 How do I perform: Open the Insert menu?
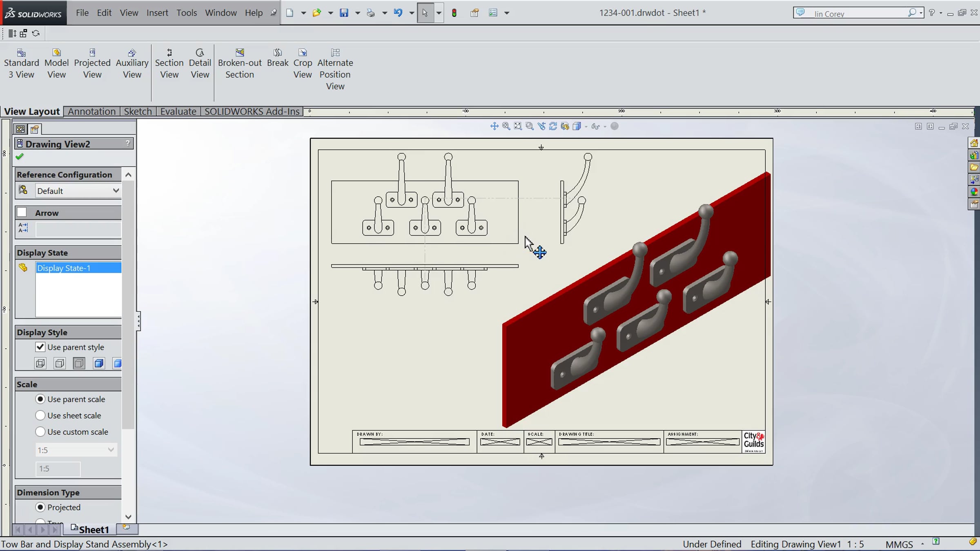point(157,13)
